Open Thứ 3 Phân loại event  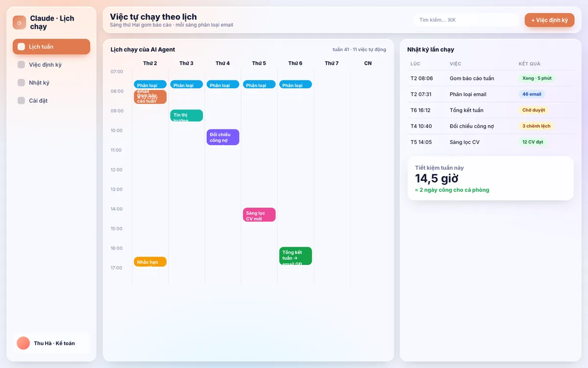coord(186,84)
